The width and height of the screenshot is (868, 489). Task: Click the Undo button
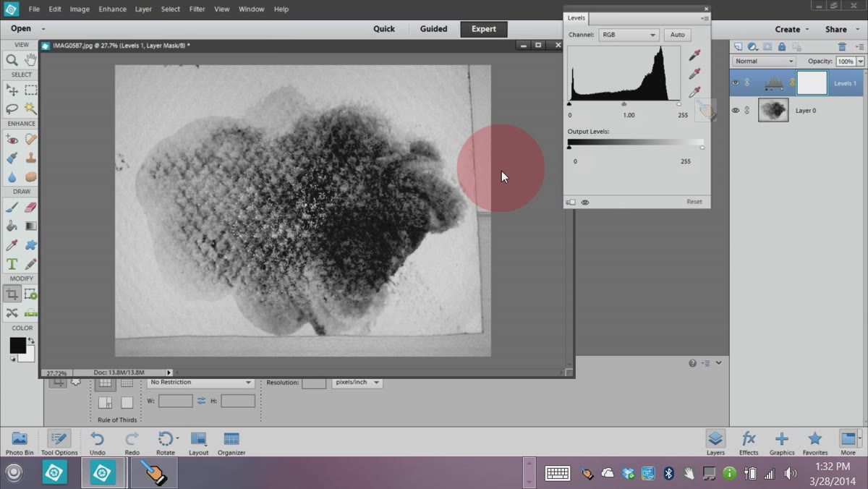click(x=97, y=442)
